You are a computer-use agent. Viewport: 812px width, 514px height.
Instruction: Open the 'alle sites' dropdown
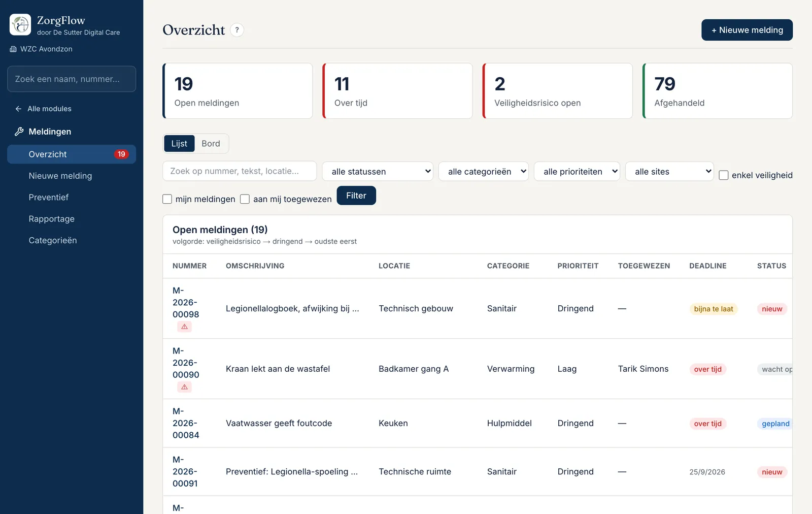670,171
